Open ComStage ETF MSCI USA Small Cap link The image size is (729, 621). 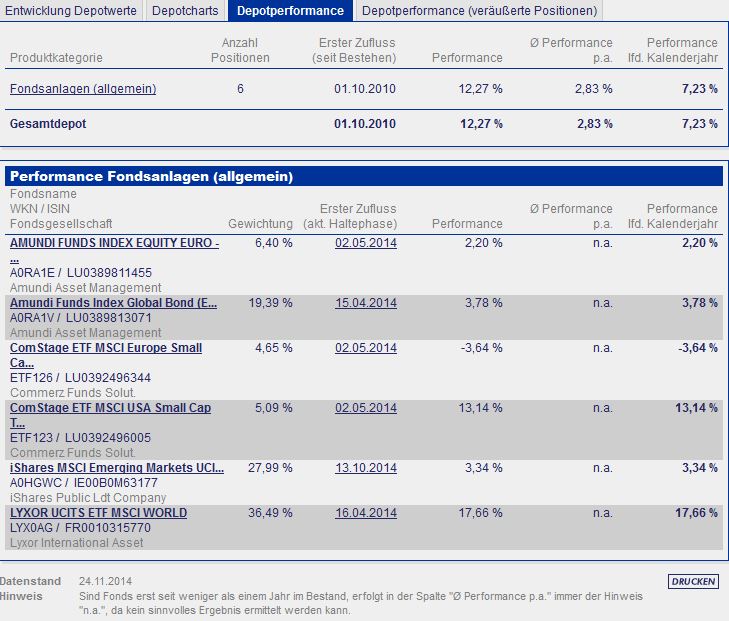pyautogui.click(x=110, y=415)
